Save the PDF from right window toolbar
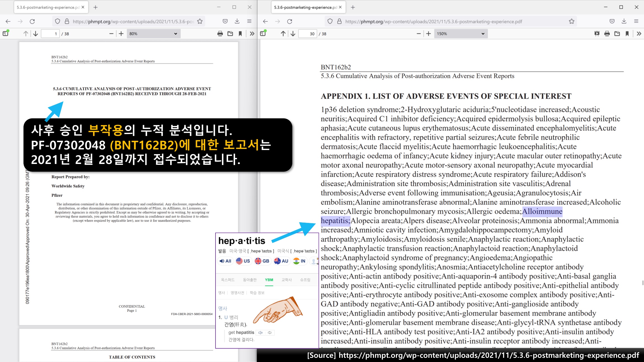 coord(617,34)
